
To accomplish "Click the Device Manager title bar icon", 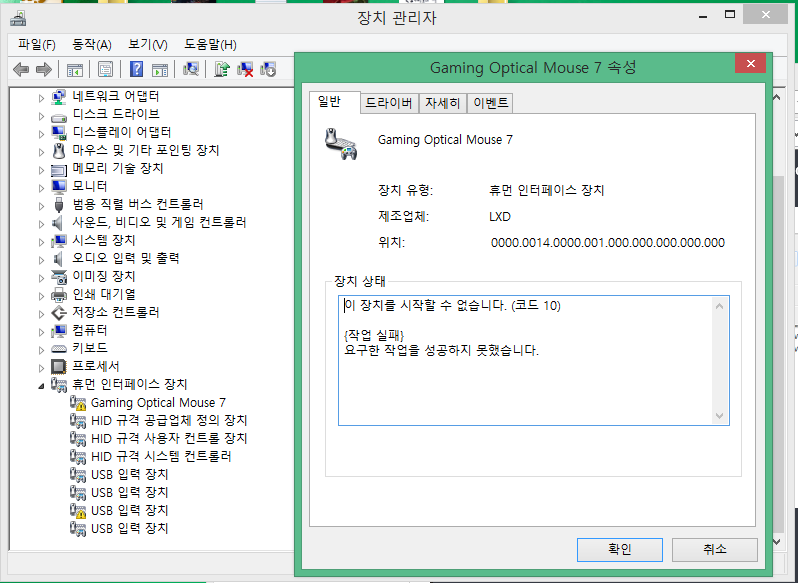I will (18, 18).
